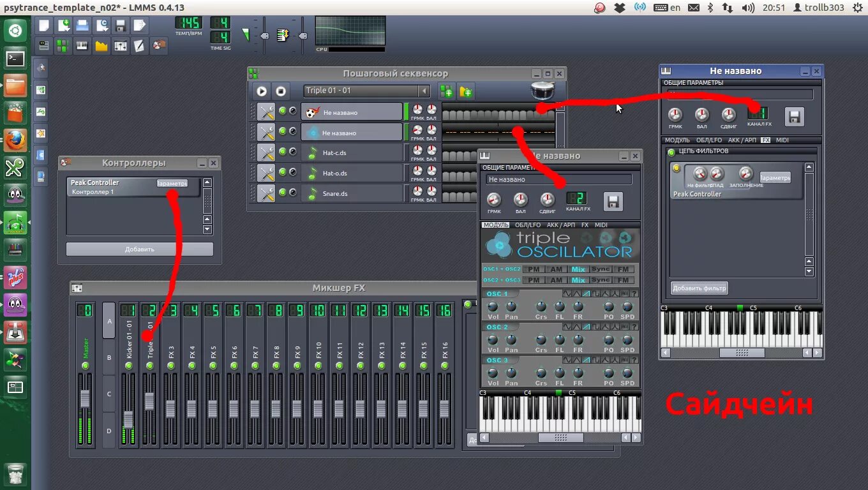Mute the Hat-o.ds track green LED

(x=283, y=173)
